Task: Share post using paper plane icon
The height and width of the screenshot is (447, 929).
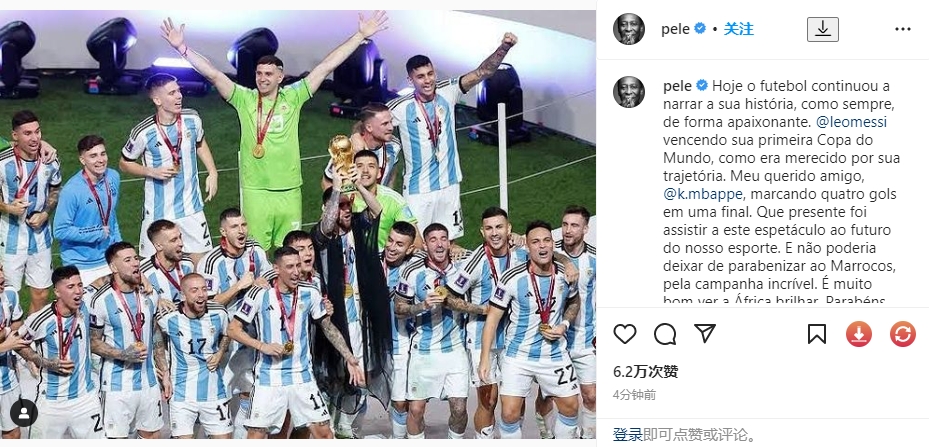Action: [705, 334]
